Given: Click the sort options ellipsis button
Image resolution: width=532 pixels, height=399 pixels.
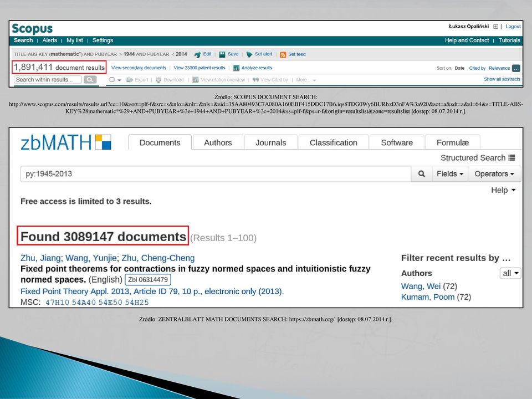Looking at the screenshot, I should (516, 68).
